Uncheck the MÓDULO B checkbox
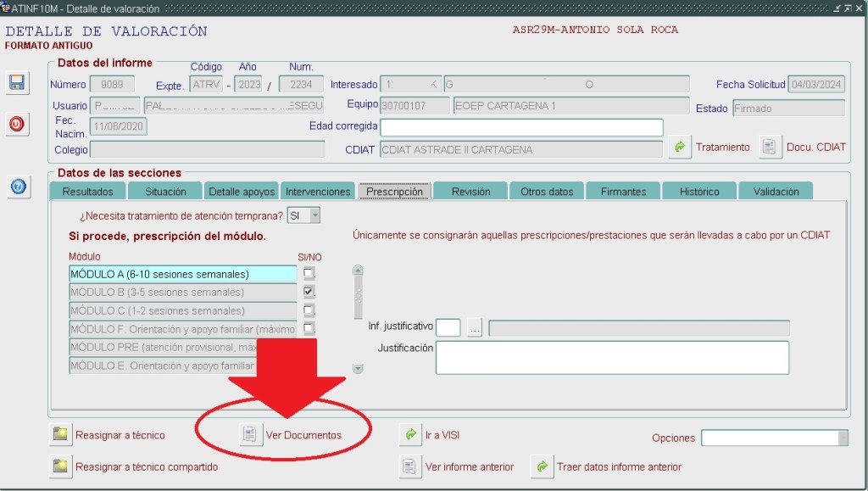Image resolution: width=868 pixels, height=491 pixels. coord(309,292)
